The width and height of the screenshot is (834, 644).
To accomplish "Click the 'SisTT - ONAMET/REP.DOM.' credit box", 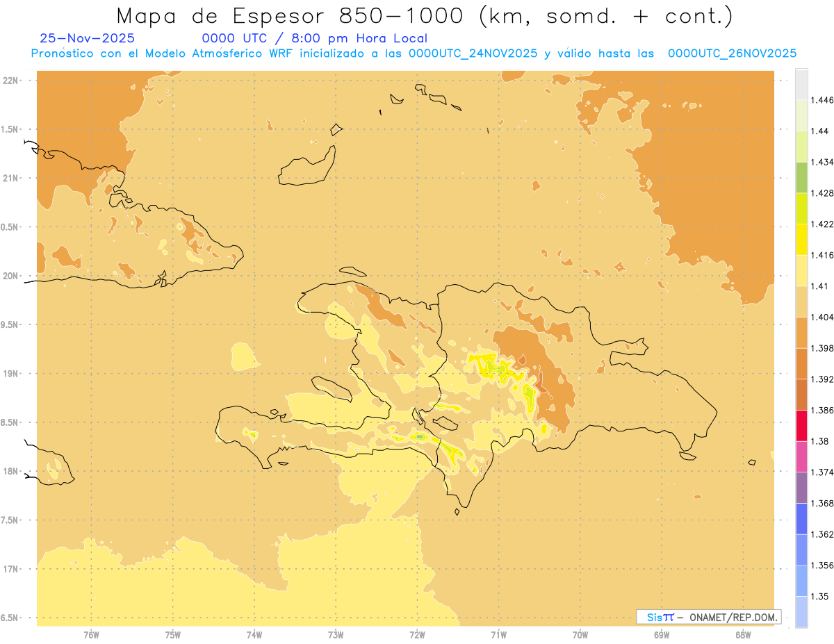I will [709, 617].
